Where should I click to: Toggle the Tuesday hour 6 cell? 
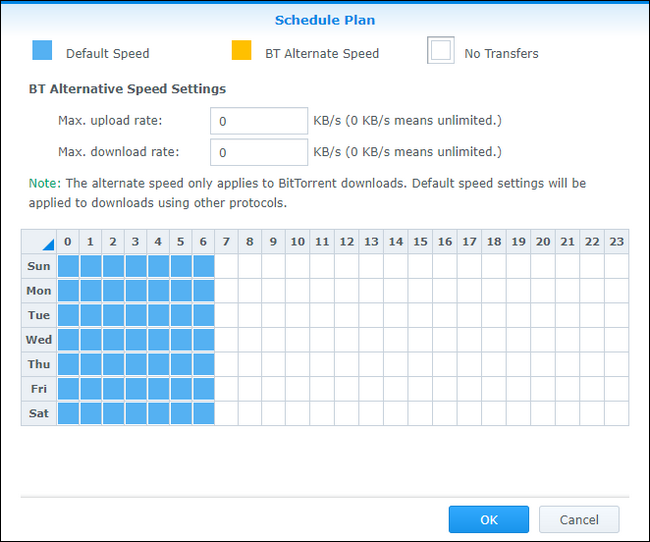(x=204, y=315)
